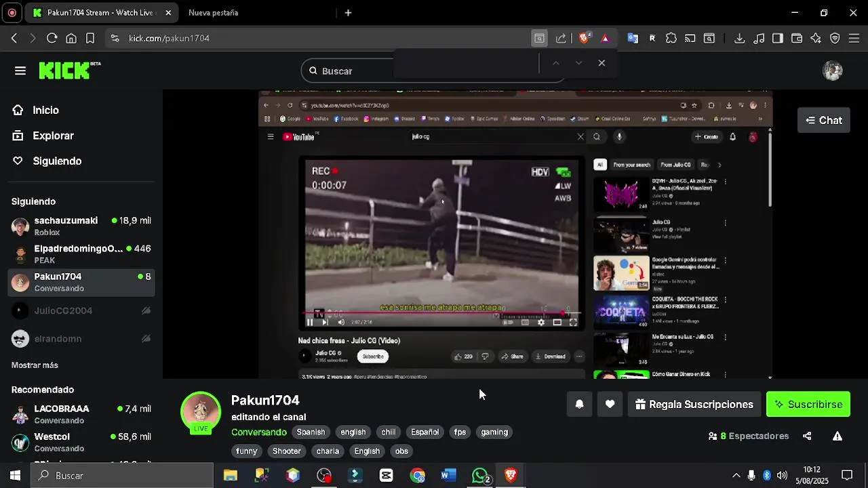The image size is (868, 488).
Task: Open Conversando category link
Action: (259, 432)
